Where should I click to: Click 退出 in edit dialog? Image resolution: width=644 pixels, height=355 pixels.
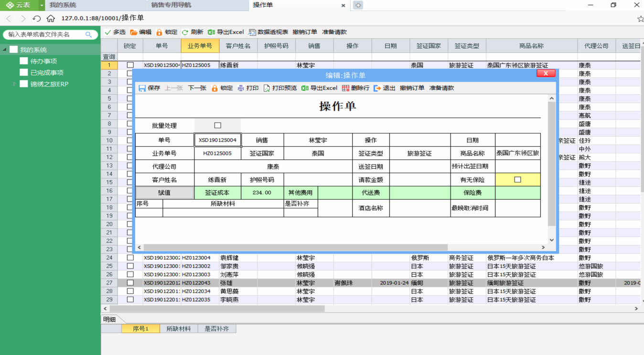click(385, 88)
